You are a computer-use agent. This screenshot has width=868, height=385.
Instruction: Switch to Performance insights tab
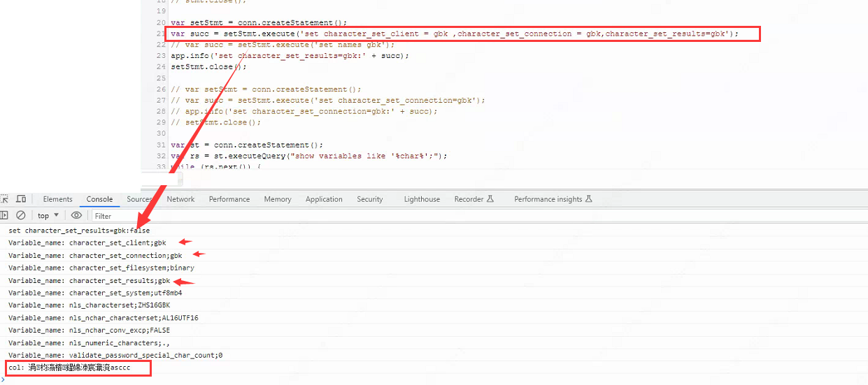click(x=553, y=199)
